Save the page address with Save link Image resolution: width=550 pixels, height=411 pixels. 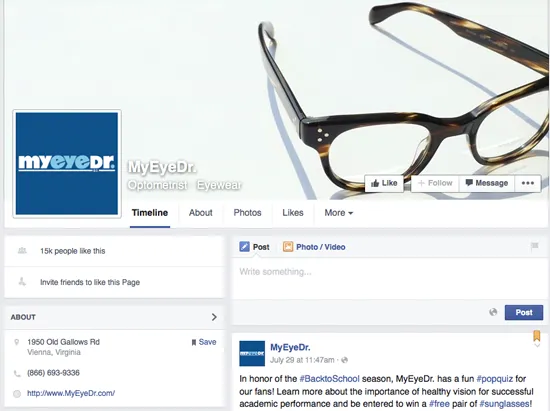(x=207, y=342)
